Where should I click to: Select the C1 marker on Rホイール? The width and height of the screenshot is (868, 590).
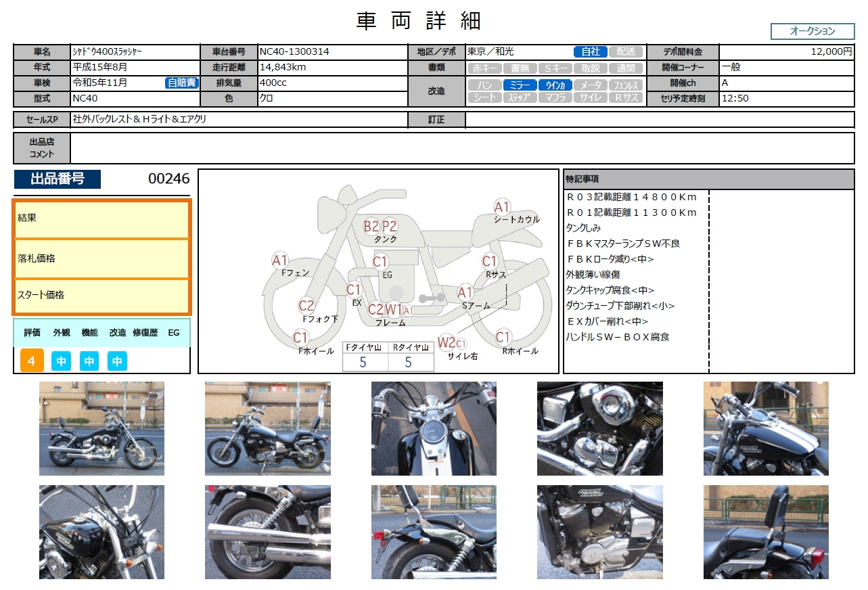503,337
